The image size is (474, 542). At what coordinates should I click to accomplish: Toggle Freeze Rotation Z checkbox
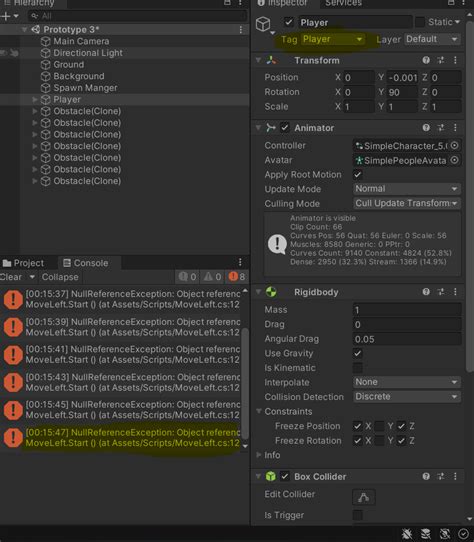(401, 441)
